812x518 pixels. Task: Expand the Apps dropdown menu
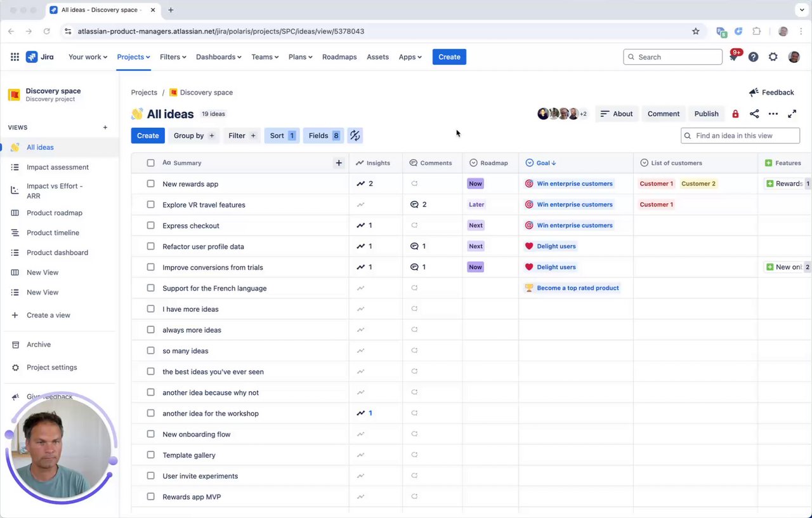[x=410, y=57]
